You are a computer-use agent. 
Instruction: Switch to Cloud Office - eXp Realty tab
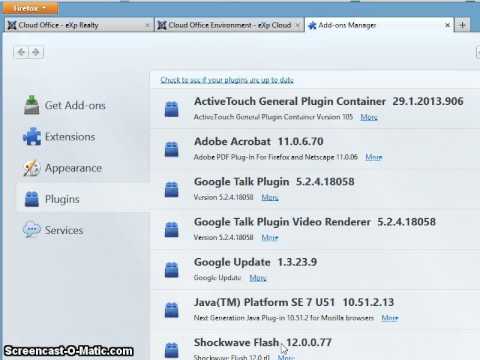(x=79, y=25)
